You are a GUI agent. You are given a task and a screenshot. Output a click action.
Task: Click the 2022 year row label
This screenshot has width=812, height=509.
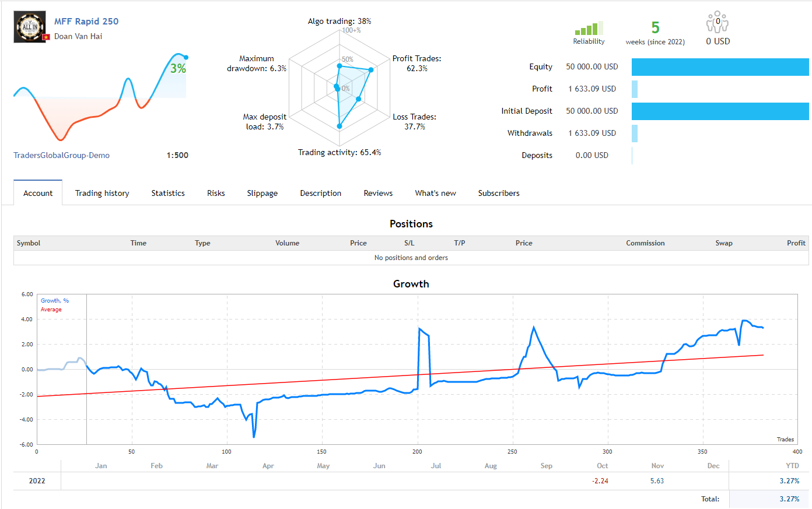[37, 481]
